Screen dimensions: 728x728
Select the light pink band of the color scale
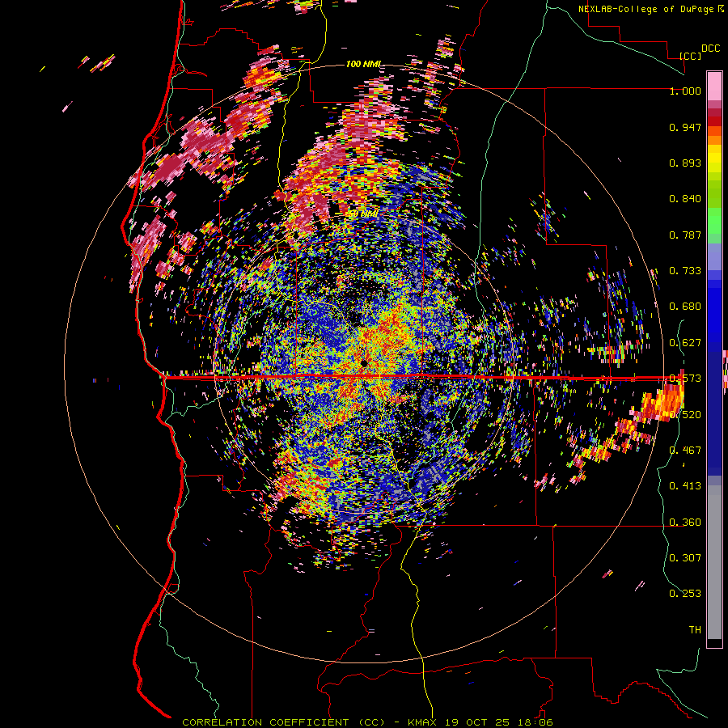coord(714,86)
